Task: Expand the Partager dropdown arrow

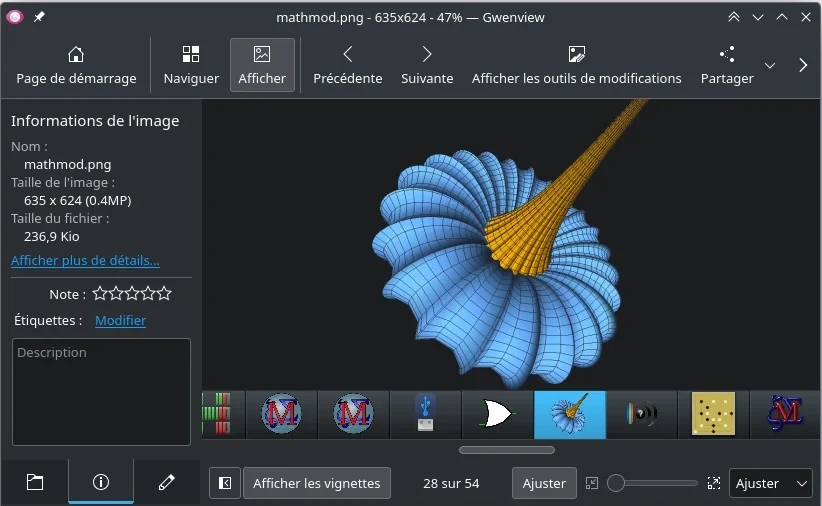Action: 770,65
